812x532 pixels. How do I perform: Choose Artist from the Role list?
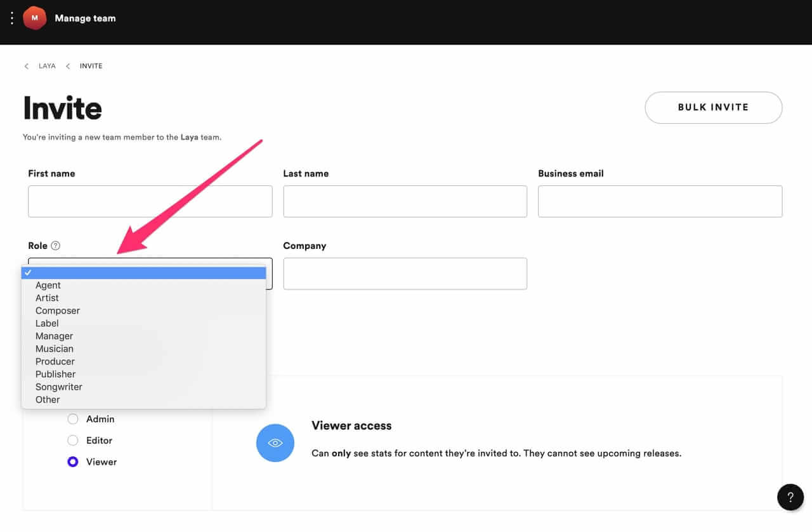click(143, 298)
